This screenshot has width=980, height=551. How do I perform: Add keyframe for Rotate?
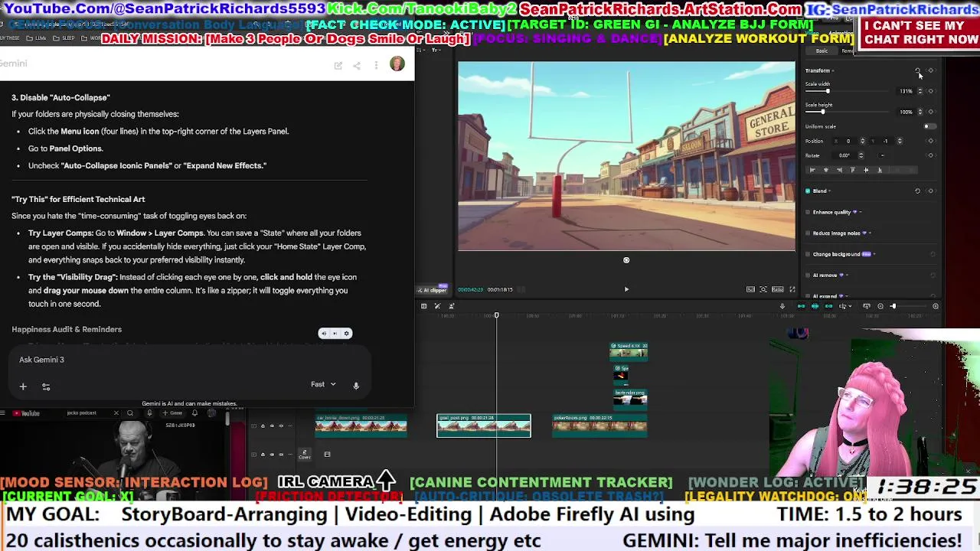(x=931, y=155)
